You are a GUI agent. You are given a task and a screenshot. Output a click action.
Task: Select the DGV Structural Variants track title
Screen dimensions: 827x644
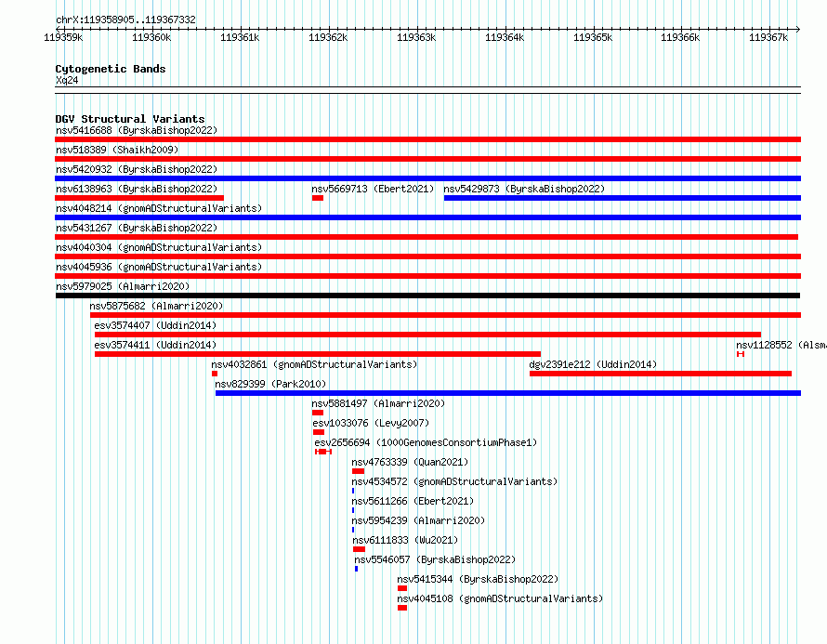coord(130,119)
